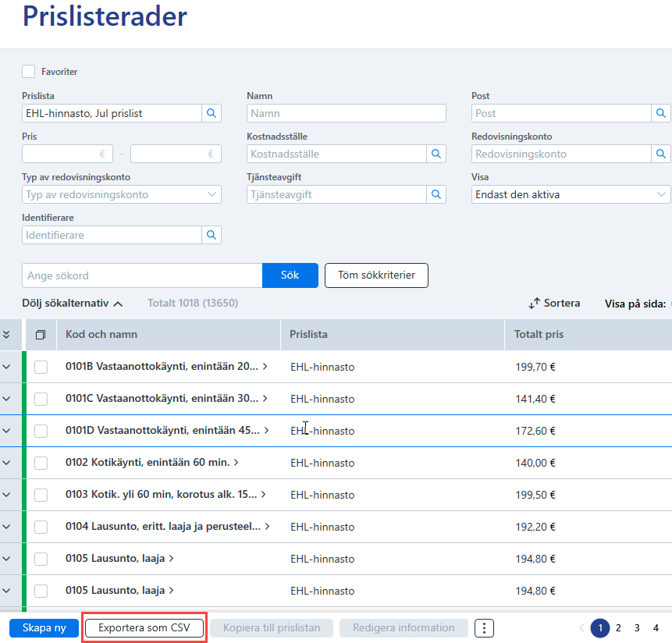Open Typ av redovisningskonto dropdown
This screenshot has width=672, height=643.
pos(122,194)
